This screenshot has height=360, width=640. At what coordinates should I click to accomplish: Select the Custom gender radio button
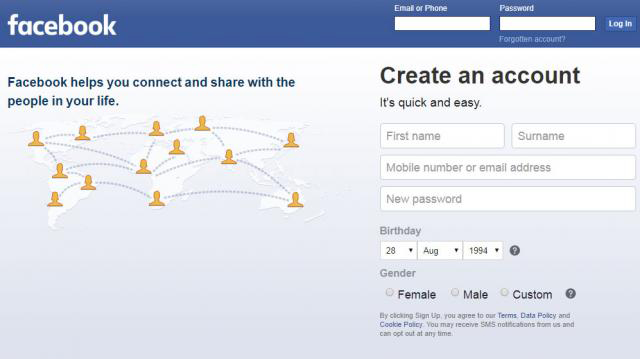pyautogui.click(x=504, y=292)
